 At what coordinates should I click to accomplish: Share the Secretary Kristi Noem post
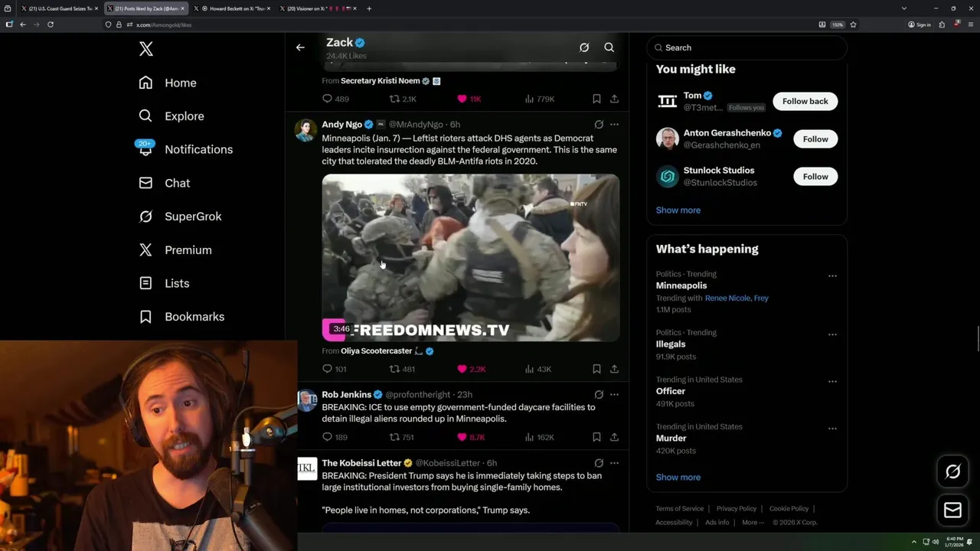614,99
